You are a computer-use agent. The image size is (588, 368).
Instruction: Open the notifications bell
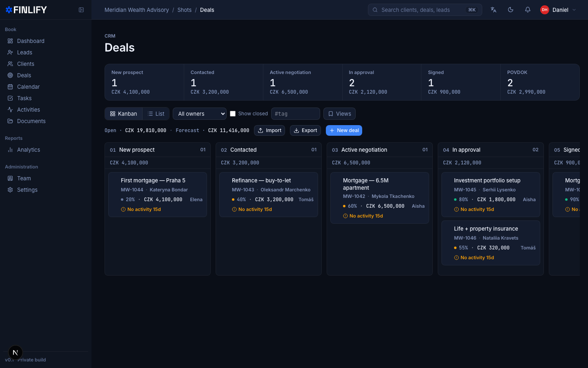[x=528, y=10]
